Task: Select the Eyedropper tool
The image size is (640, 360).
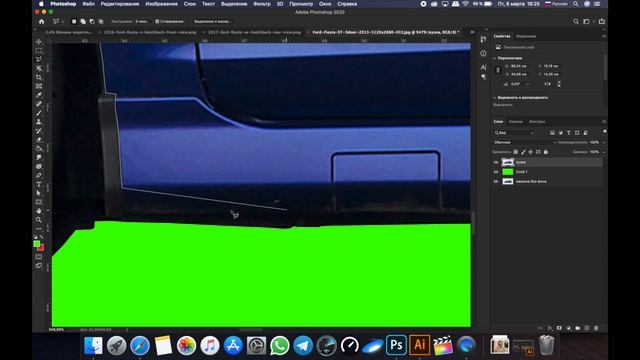Action: tap(39, 95)
